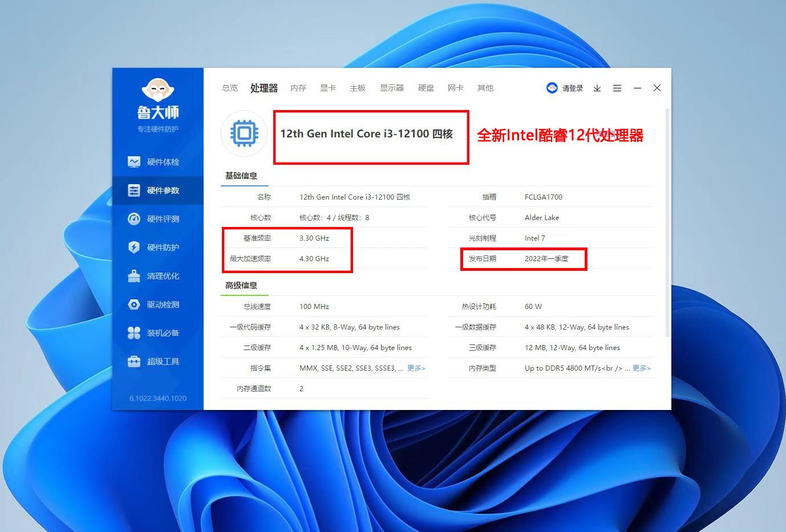Switch to the 网卡 tab

point(456,88)
